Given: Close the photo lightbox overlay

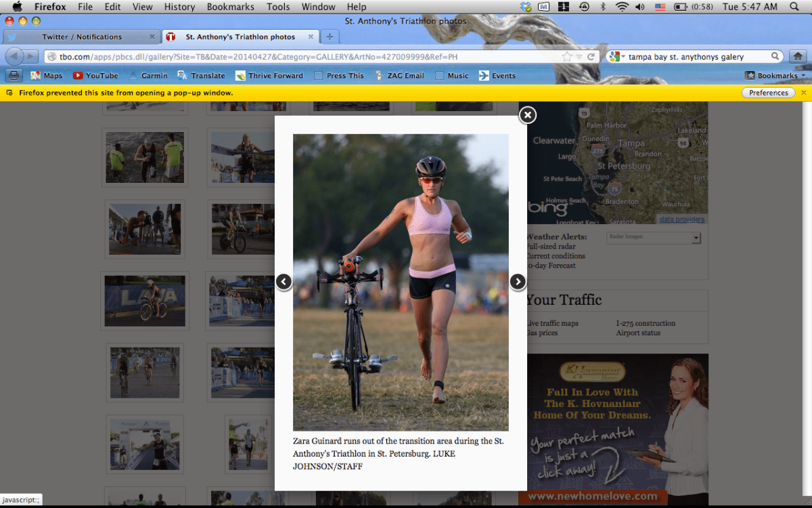Looking at the screenshot, I should pyautogui.click(x=527, y=115).
